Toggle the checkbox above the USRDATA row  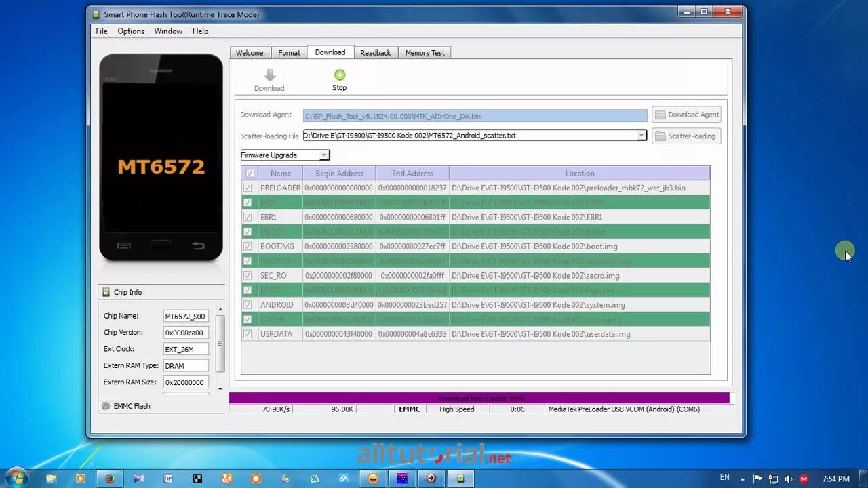pyautogui.click(x=248, y=319)
